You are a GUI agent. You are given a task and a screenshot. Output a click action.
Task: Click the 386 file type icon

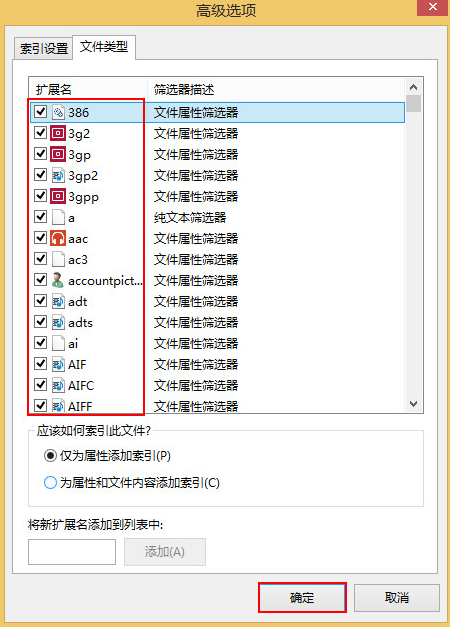58,112
